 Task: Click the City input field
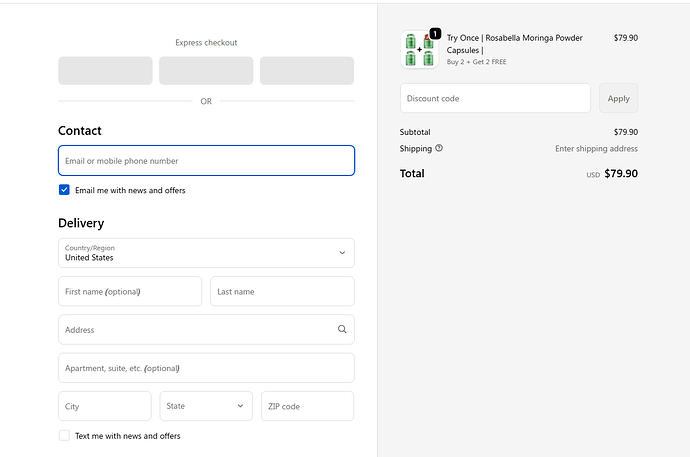[x=105, y=406]
